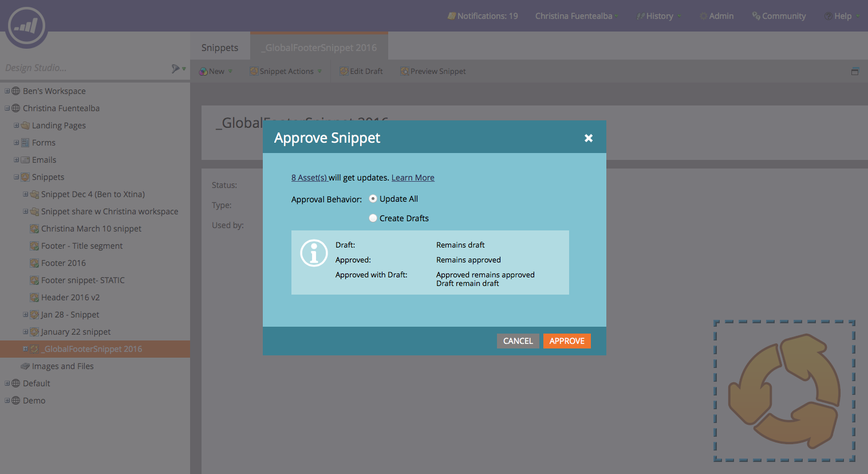The width and height of the screenshot is (868, 474).
Task: Click the Marketo logo icon
Action: pyautogui.click(x=26, y=27)
